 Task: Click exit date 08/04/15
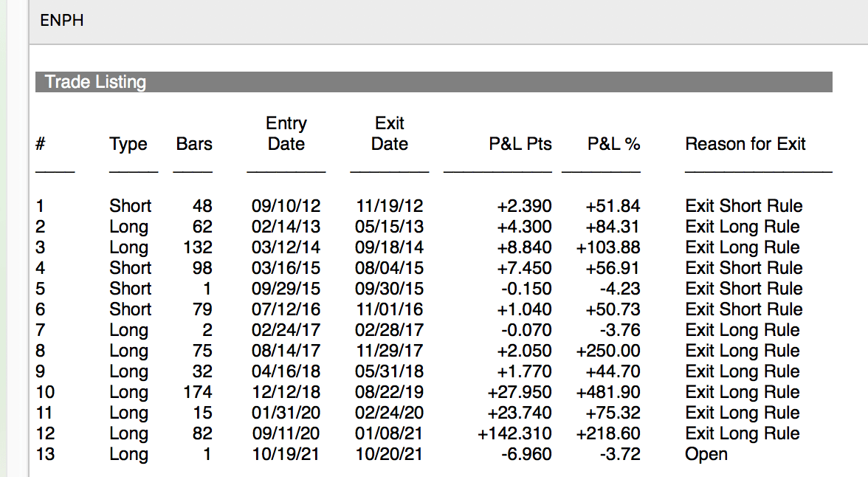[x=389, y=268]
